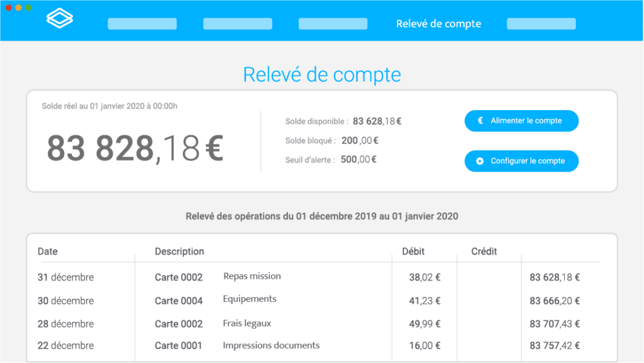The image size is (644, 363).
Task: Click the Configurer le compte button
Action: (x=521, y=160)
